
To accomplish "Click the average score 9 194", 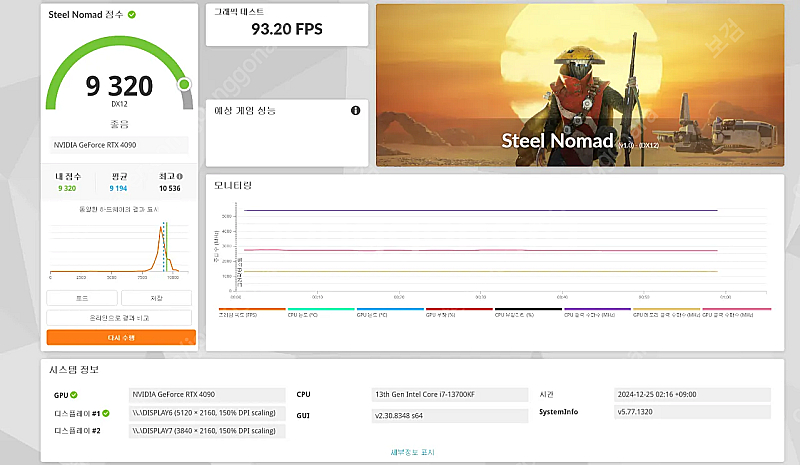I will 118,188.
